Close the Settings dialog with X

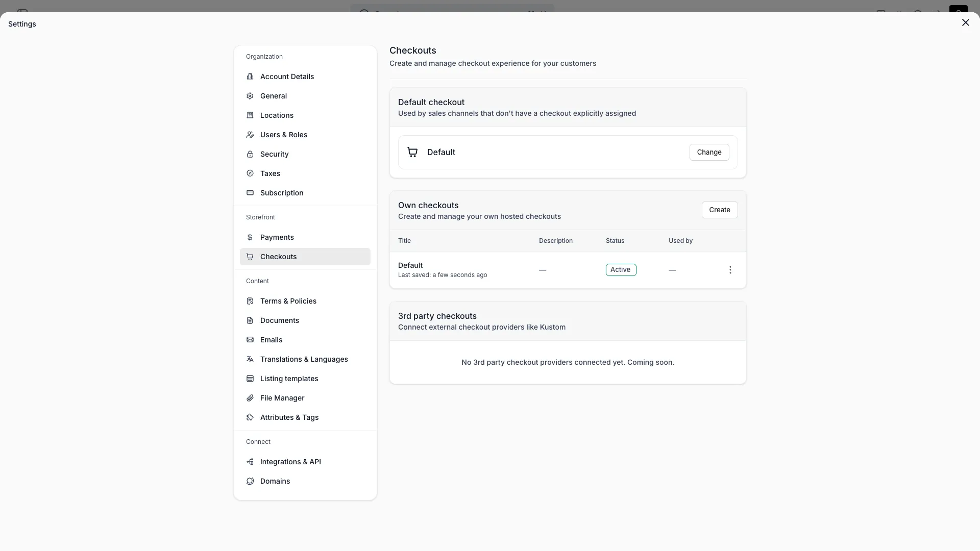[966, 22]
